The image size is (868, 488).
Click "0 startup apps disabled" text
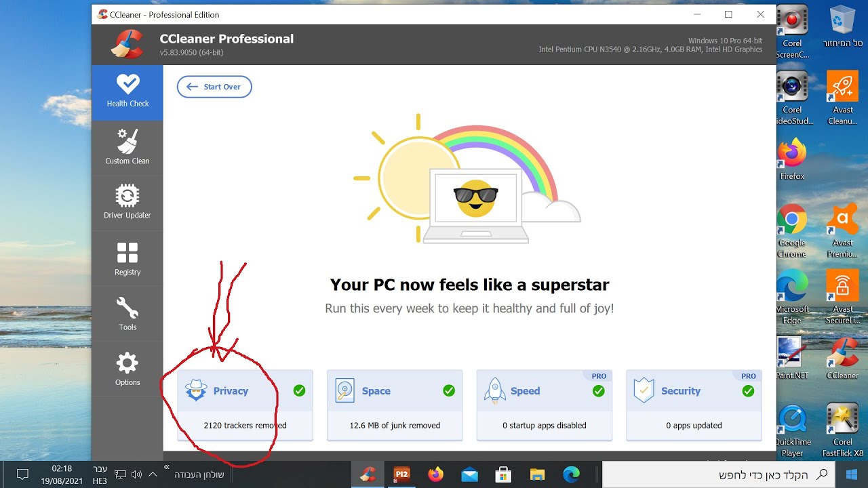544,426
